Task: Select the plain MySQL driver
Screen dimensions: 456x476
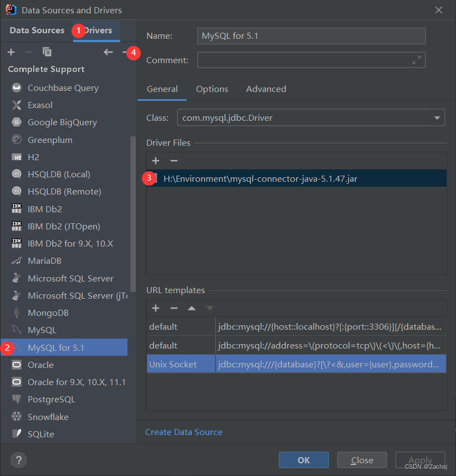Action: 64,330
